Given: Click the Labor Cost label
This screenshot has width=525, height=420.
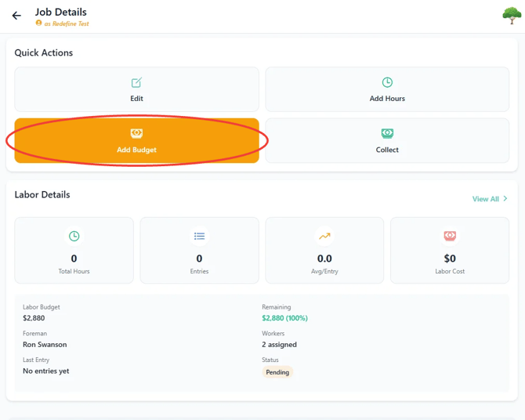Looking at the screenshot, I should (x=450, y=271).
